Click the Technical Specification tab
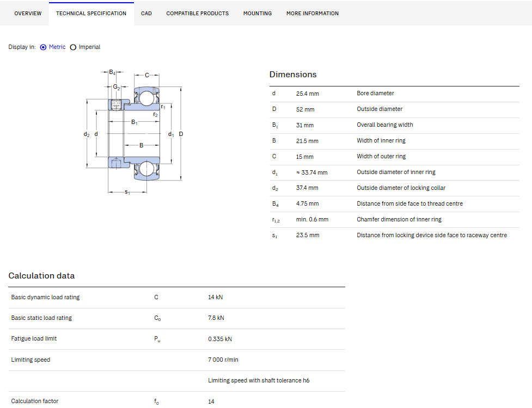532x408 pixels. [x=91, y=14]
